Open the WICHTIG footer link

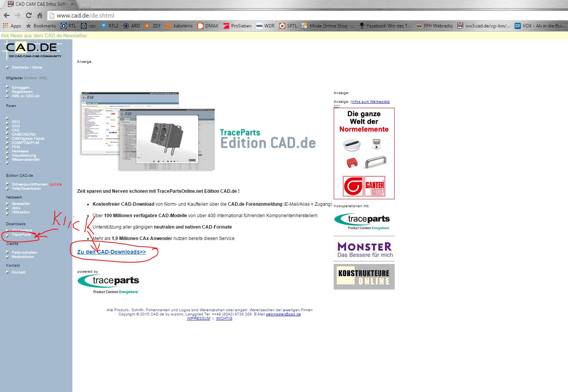pos(224,318)
